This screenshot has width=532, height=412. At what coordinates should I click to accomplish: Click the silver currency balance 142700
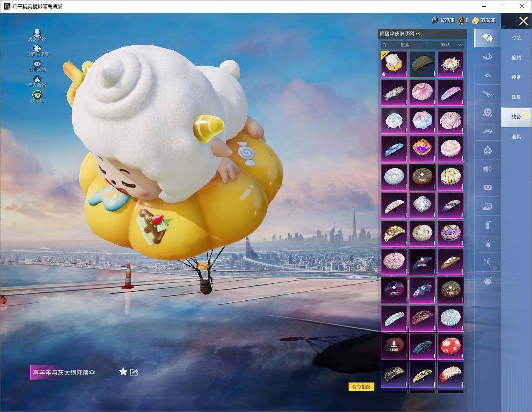[x=443, y=20]
